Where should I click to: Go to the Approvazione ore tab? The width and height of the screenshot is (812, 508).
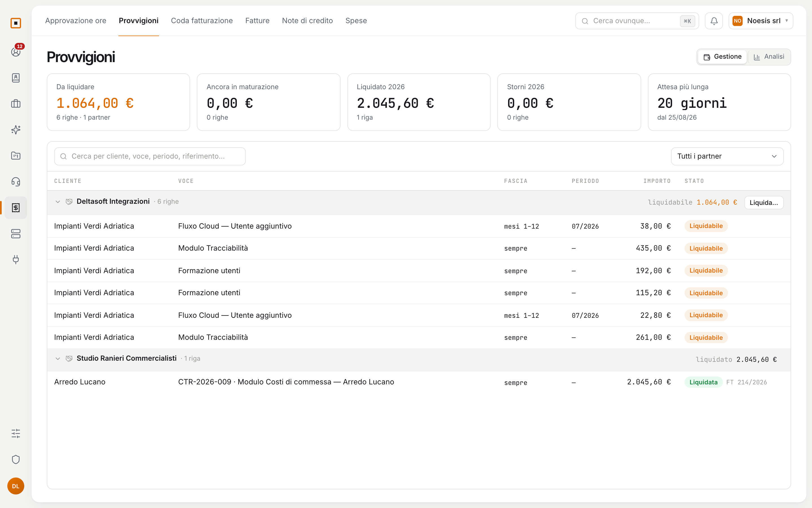click(x=76, y=21)
